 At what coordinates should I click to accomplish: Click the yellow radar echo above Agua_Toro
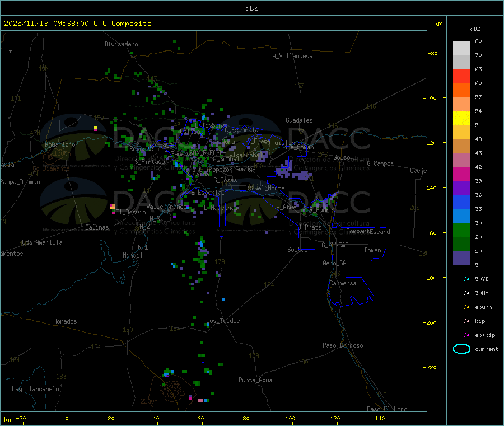click(x=95, y=128)
